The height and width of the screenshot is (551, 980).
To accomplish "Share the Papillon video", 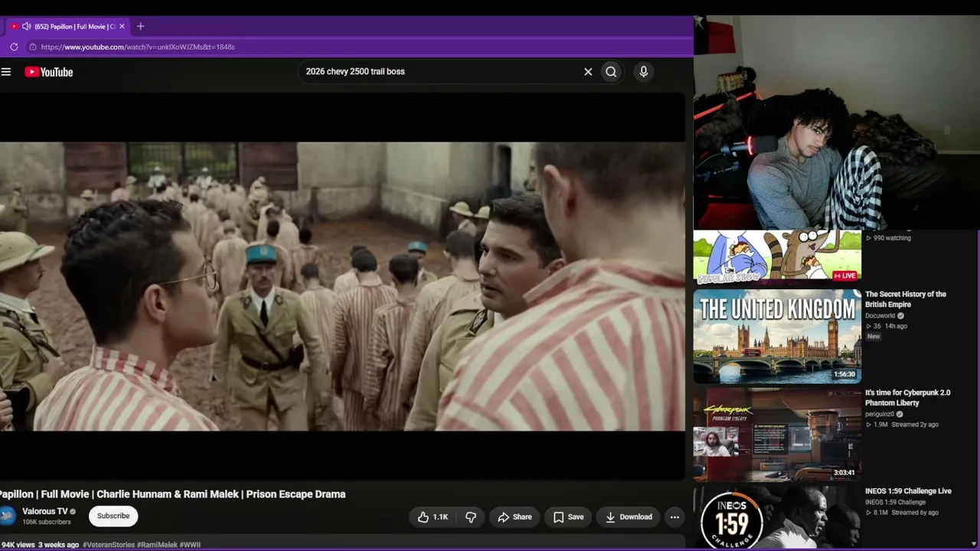I will [514, 517].
